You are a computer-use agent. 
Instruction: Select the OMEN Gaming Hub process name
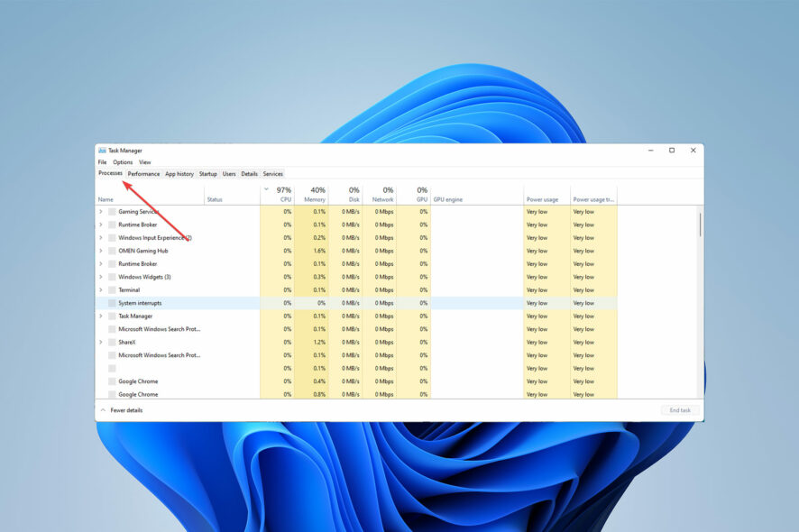[x=143, y=251]
